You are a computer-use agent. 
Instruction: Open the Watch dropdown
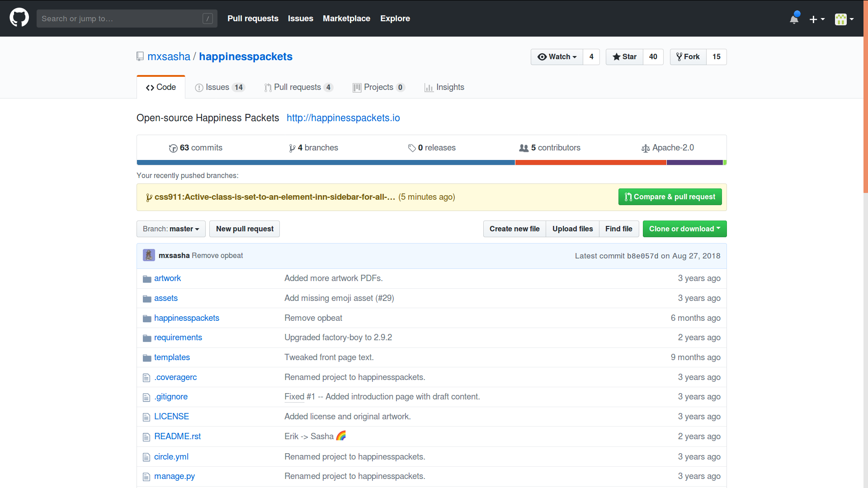(557, 57)
